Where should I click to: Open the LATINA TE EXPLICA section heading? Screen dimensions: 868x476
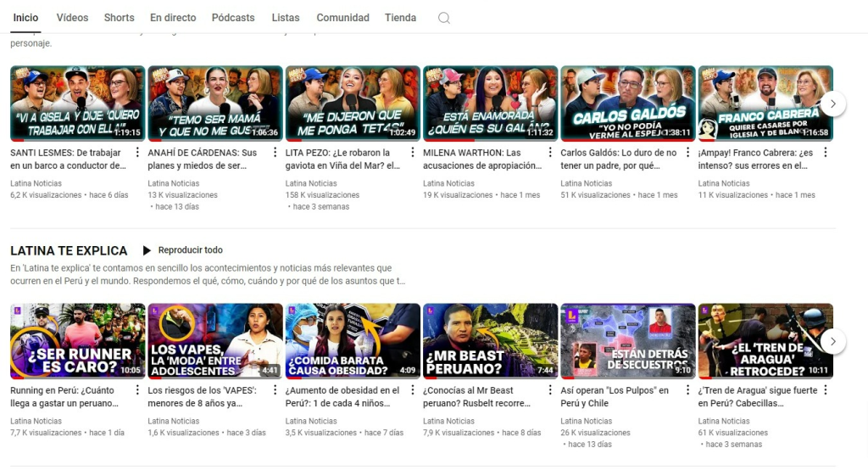(x=69, y=250)
